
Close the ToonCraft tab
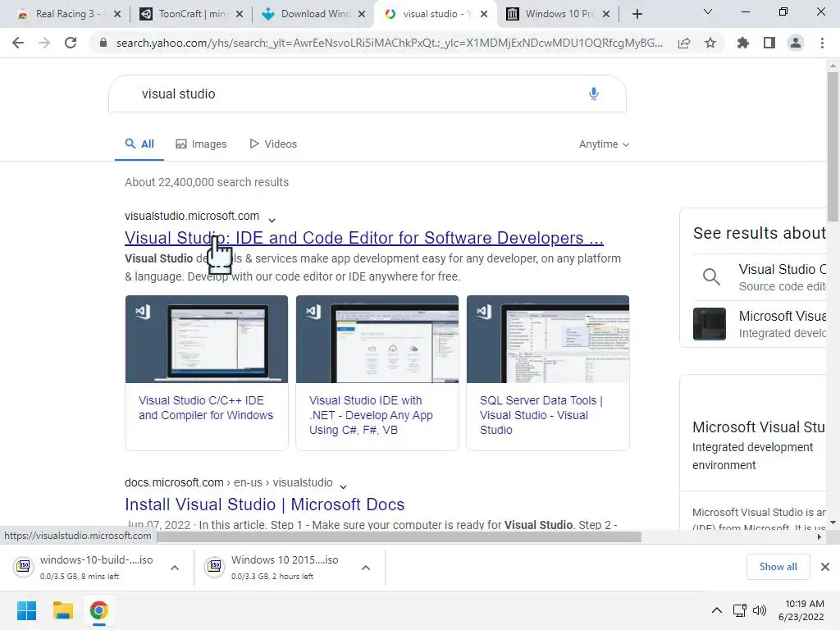point(240,14)
